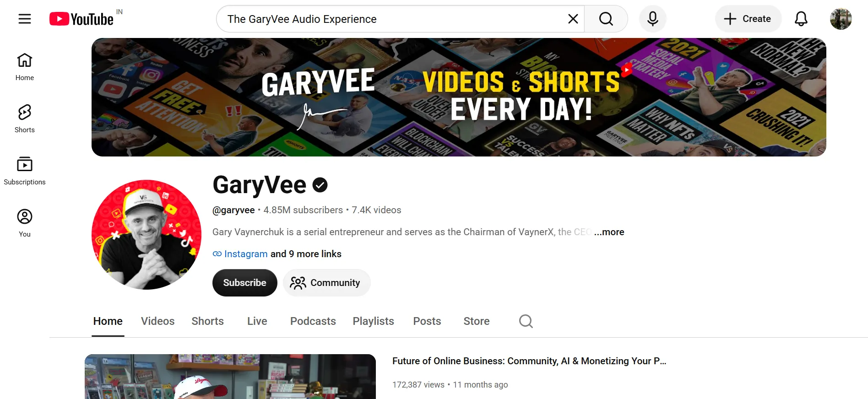Open Subscriptions in the sidebar
Viewport: 868px width, 399px height.
25,171
